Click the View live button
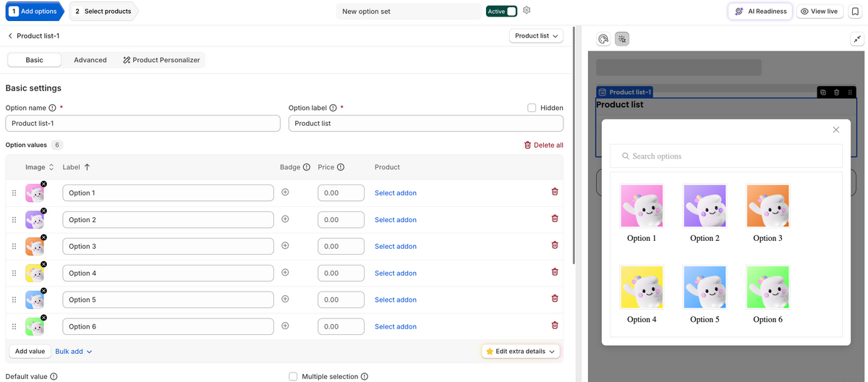The image size is (868, 382). tap(819, 12)
